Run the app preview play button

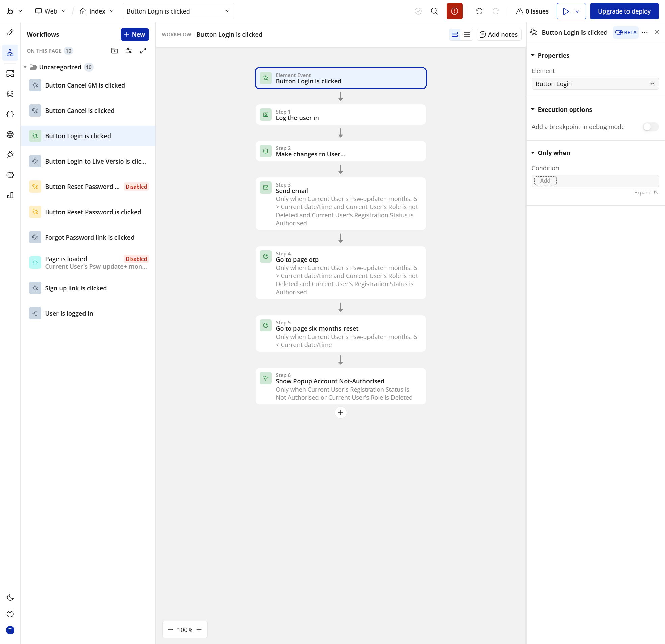pyautogui.click(x=565, y=11)
